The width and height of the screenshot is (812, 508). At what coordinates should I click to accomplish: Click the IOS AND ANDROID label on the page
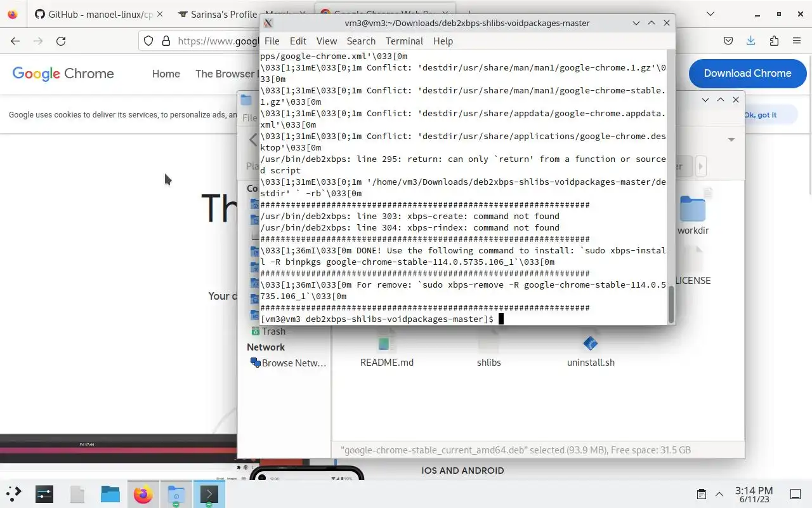pos(462,471)
